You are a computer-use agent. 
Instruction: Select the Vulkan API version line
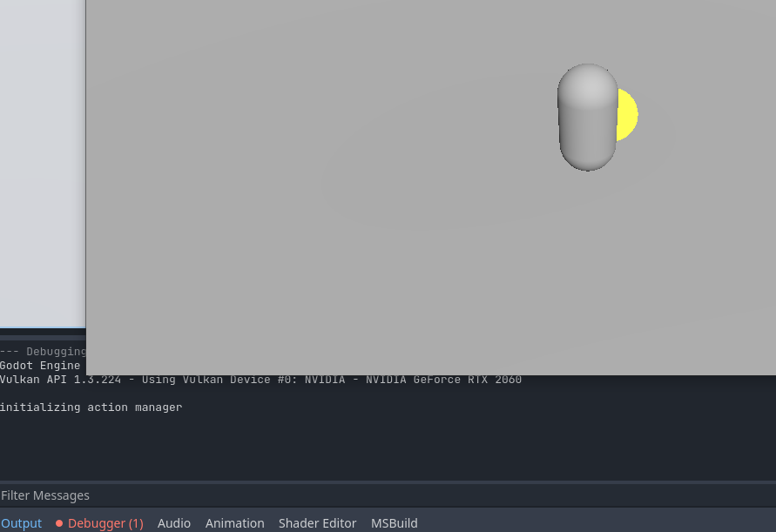(260, 379)
